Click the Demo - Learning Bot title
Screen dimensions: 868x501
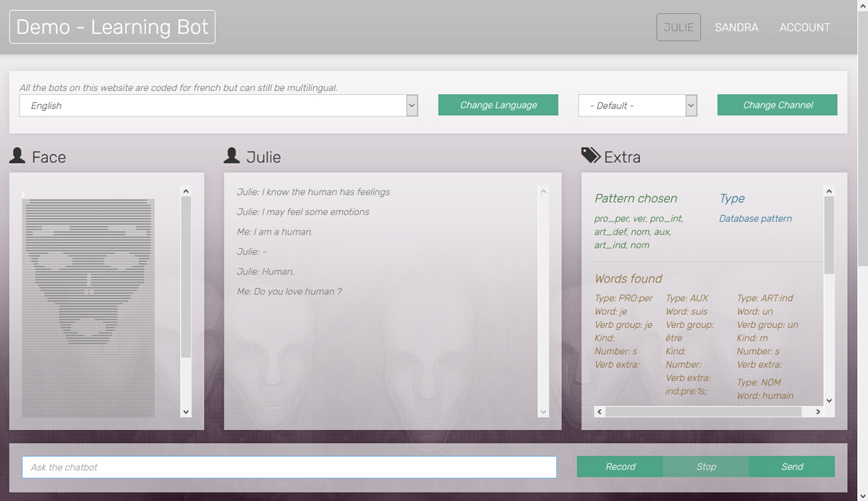tap(112, 28)
